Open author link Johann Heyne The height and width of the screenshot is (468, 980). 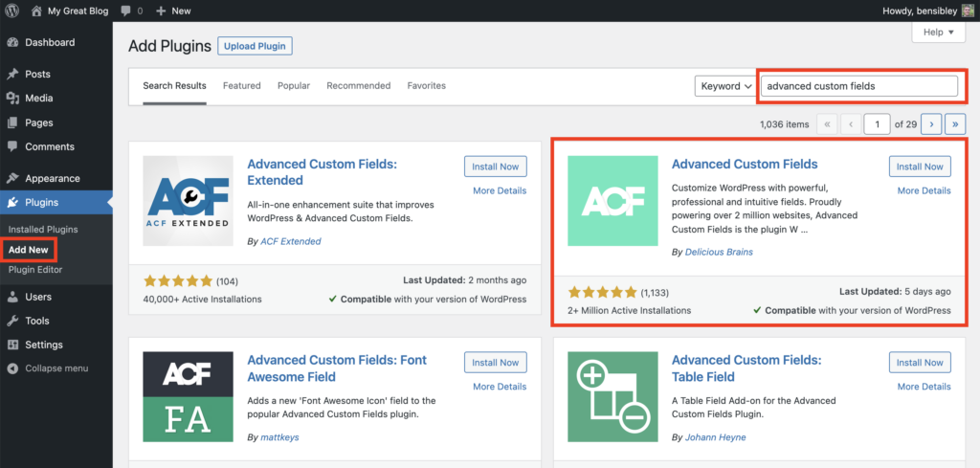[715, 437]
